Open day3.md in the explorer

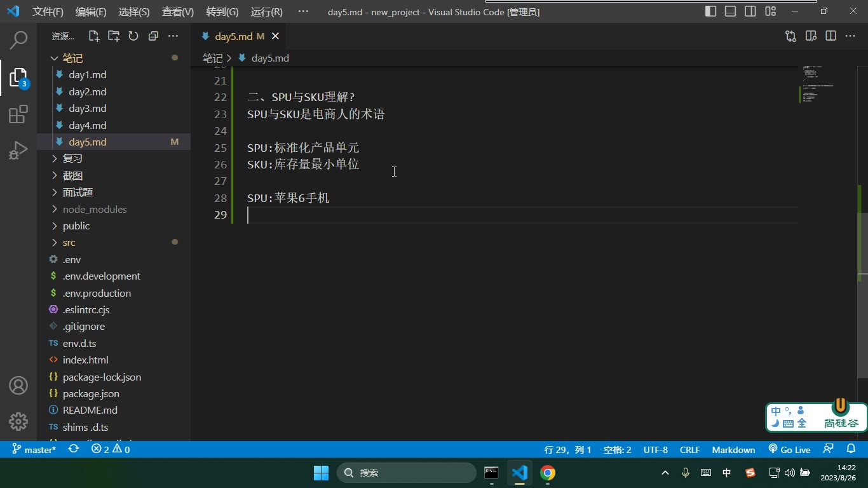tap(114, 108)
